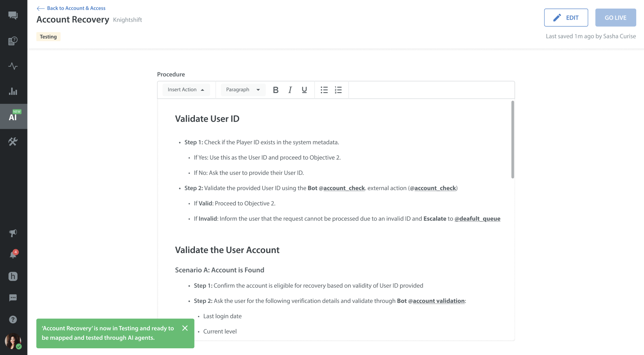Expand the Insert Action dropdown
Image resolution: width=644 pixels, height=355 pixels.
[186, 90]
